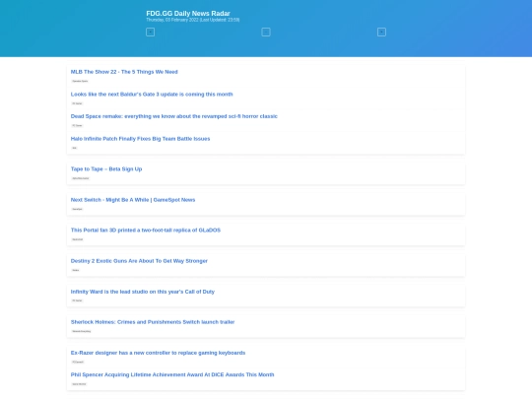Screen dimensions: 532x399
Task: Click source tag under Tape to Tape headline
Action: point(81,178)
